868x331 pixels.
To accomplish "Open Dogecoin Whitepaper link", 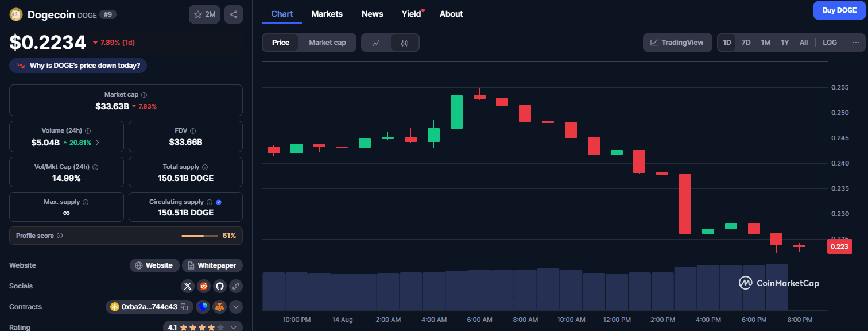I will click(212, 265).
